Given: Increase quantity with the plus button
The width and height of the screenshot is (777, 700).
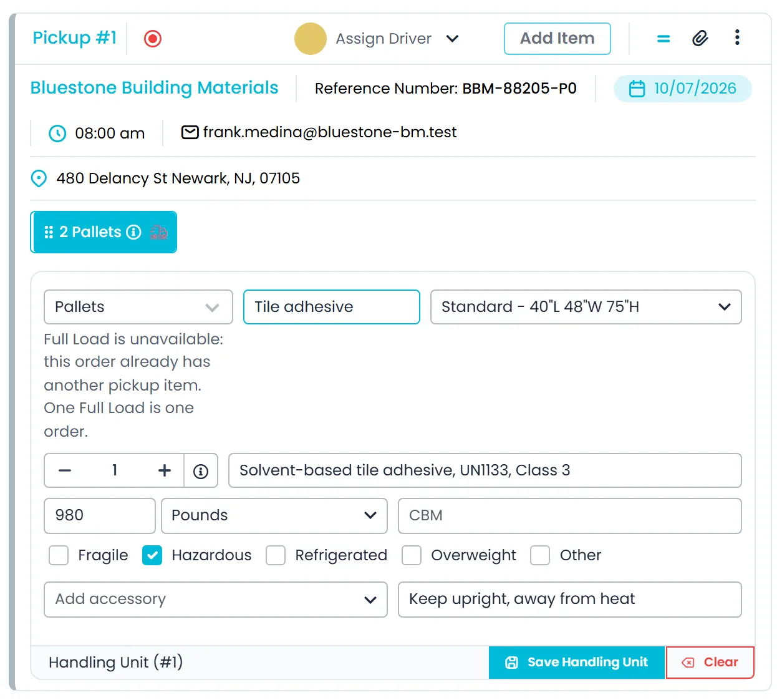Looking at the screenshot, I should [165, 470].
